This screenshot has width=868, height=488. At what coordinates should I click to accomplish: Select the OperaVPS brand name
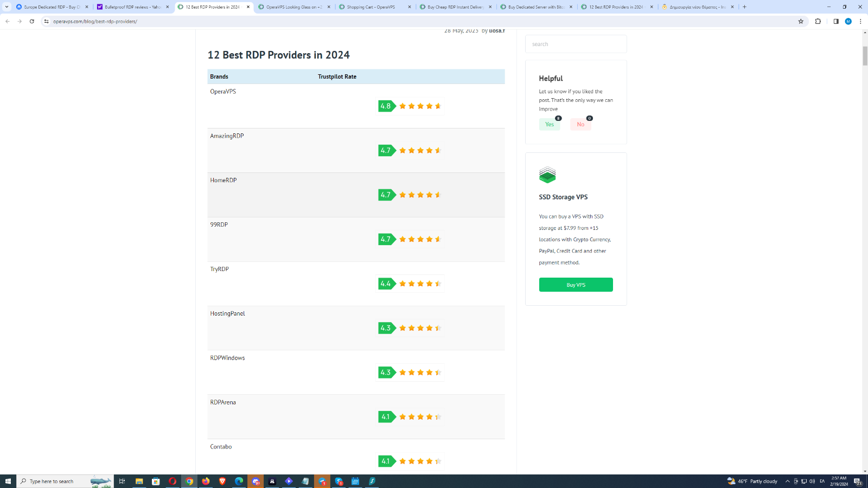223,92
